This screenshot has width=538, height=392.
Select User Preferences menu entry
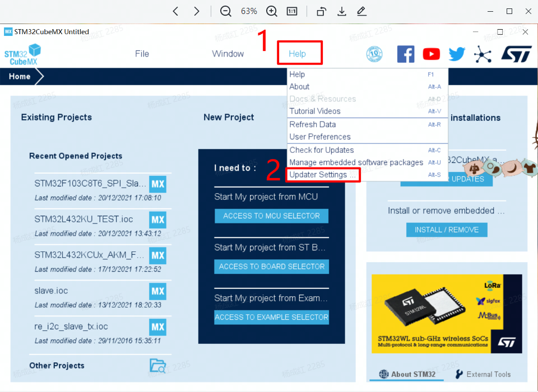pyautogui.click(x=368, y=137)
